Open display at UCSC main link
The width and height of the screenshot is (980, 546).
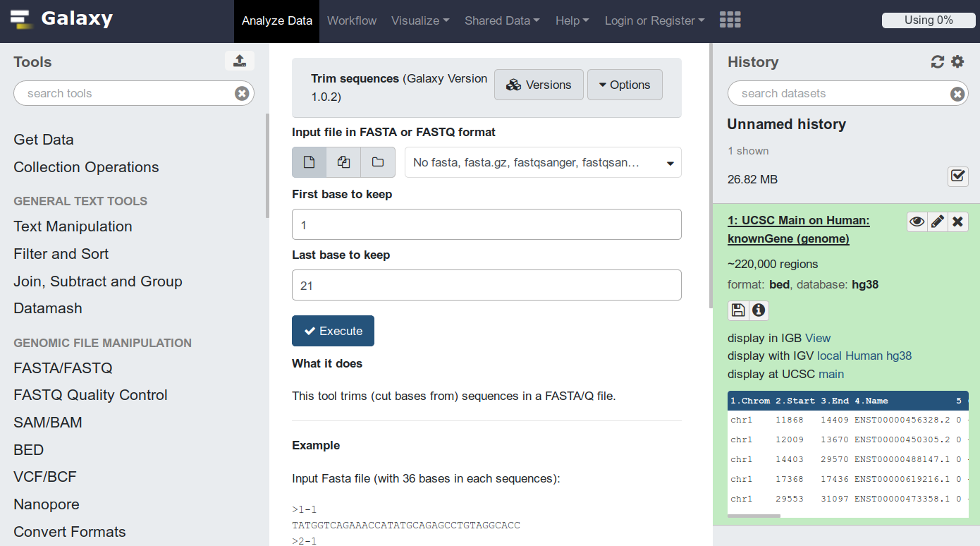point(831,374)
